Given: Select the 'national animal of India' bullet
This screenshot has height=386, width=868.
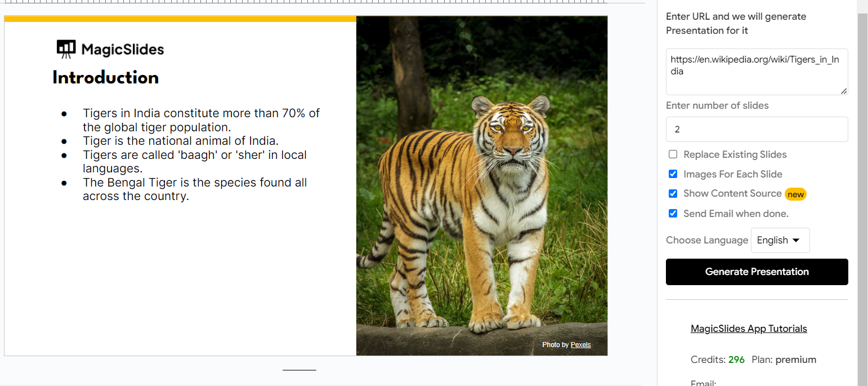Looking at the screenshot, I should pos(181,141).
